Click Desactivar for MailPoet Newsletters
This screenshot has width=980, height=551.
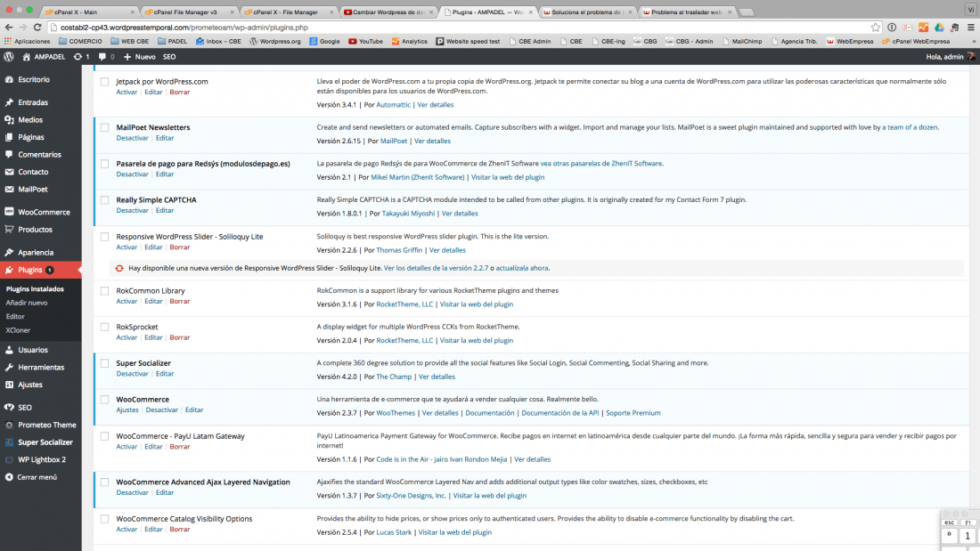pyautogui.click(x=133, y=138)
